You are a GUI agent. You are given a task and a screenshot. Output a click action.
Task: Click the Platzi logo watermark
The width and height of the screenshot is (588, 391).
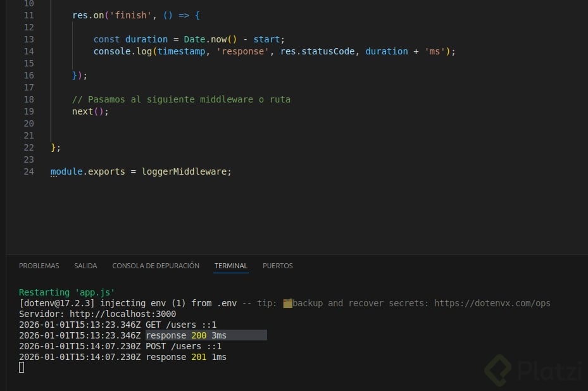[533, 371]
